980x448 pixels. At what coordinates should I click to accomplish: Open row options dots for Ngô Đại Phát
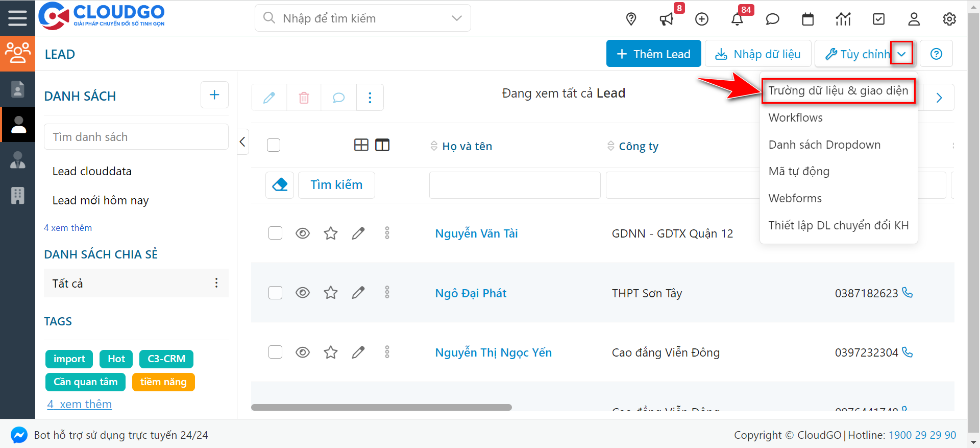click(x=387, y=292)
